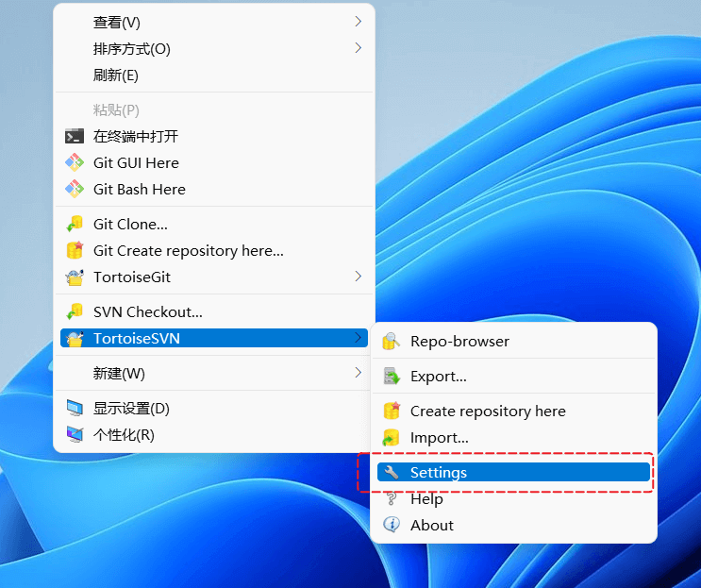Click the Repo-browser magnifier icon

tap(392, 341)
